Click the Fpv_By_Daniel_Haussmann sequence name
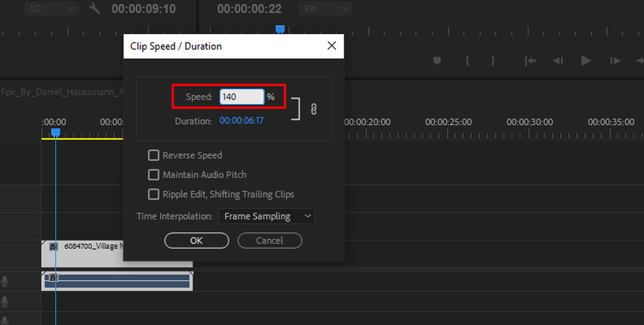 click(62, 92)
